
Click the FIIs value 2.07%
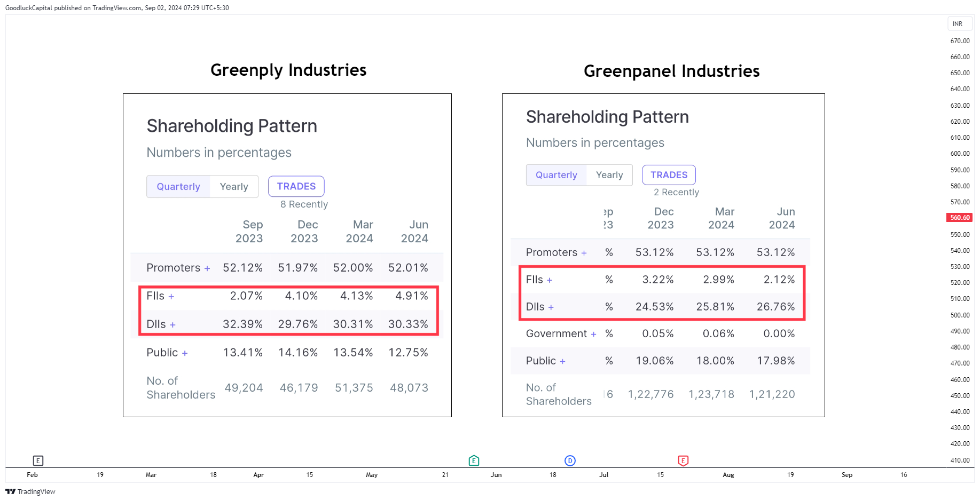(x=246, y=296)
